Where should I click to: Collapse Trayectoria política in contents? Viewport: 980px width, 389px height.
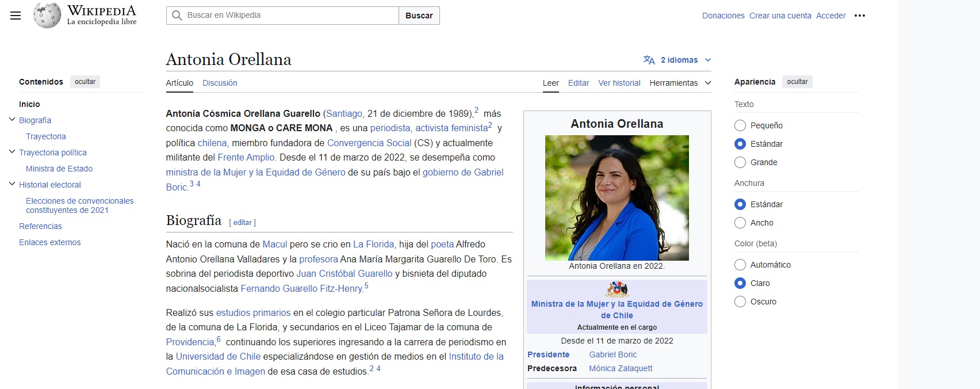[12, 152]
